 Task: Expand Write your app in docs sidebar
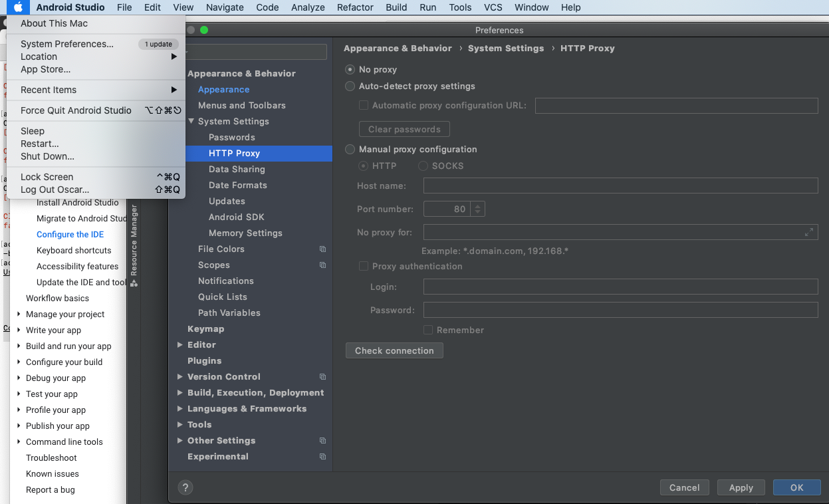point(19,330)
